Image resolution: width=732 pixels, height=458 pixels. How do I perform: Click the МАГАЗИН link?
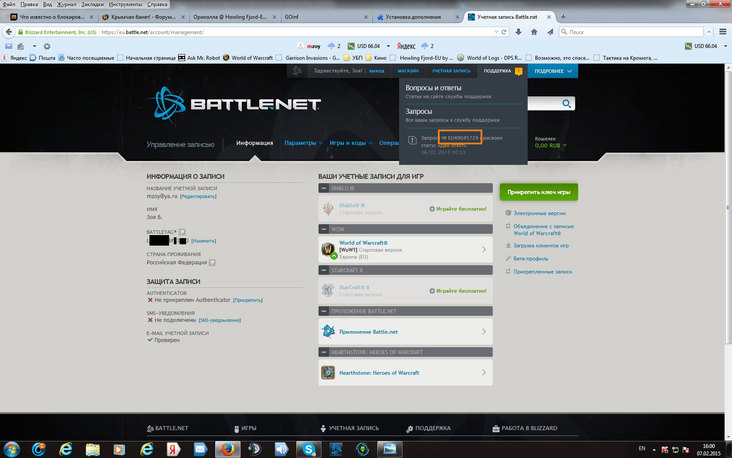tap(408, 71)
